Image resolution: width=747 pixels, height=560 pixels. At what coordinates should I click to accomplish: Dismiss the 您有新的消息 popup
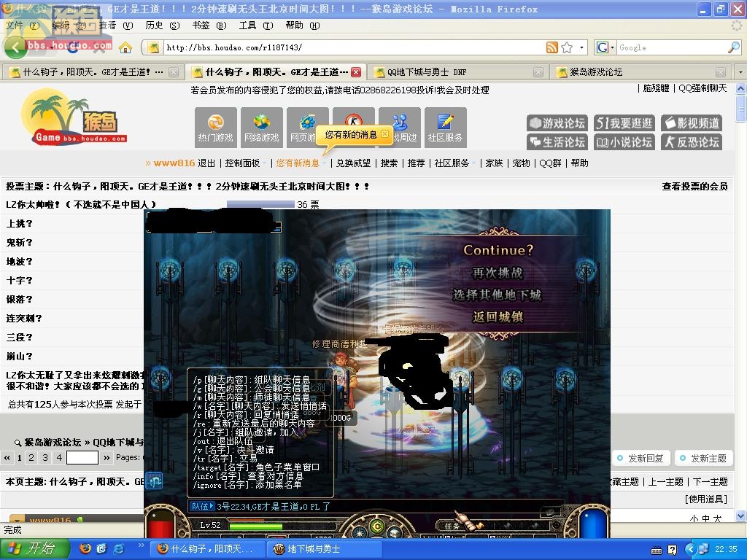point(385,134)
